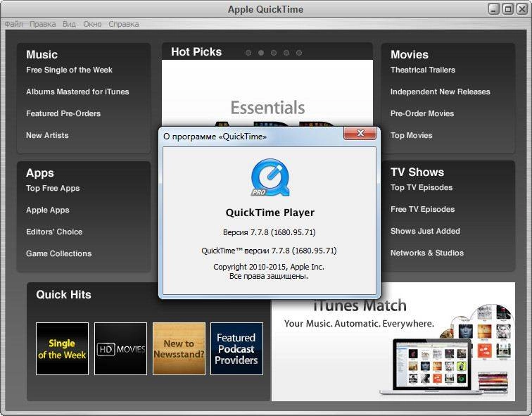The image size is (532, 416).
Task: Select first Hot Picks pagination dot
Action: [x=248, y=53]
